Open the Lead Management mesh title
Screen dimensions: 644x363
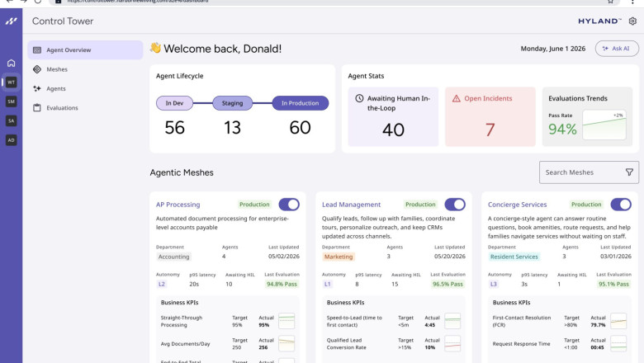click(351, 205)
